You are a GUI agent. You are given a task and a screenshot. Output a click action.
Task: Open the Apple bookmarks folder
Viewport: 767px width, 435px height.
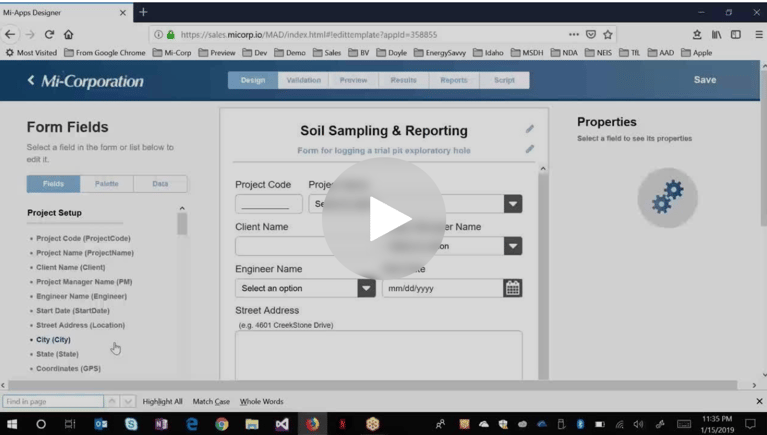(697, 53)
